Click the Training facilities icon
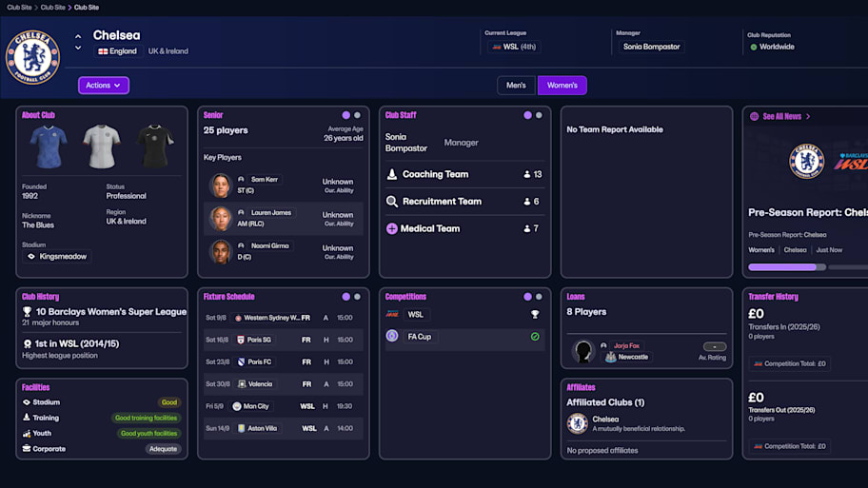868x488 pixels. tap(27, 418)
